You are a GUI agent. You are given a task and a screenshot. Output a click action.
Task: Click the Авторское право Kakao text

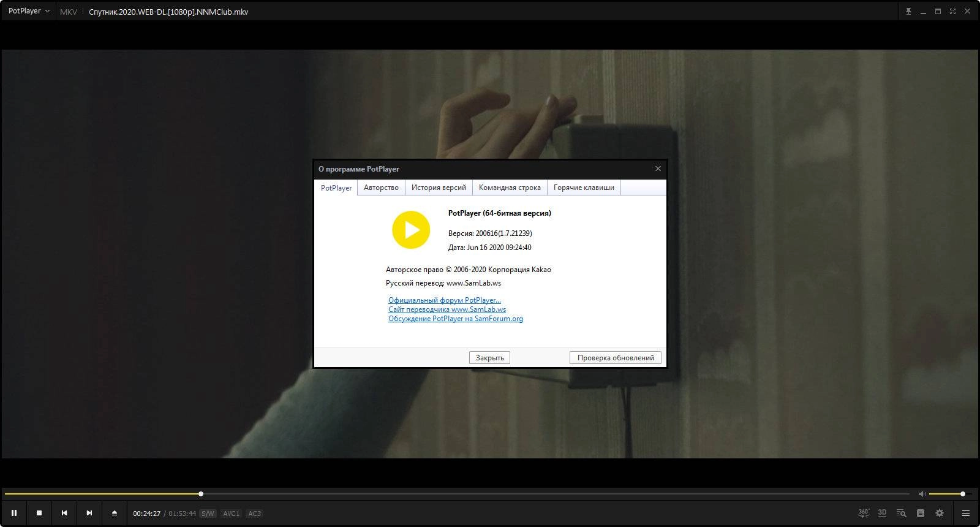pyautogui.click(x=469, y=270)
